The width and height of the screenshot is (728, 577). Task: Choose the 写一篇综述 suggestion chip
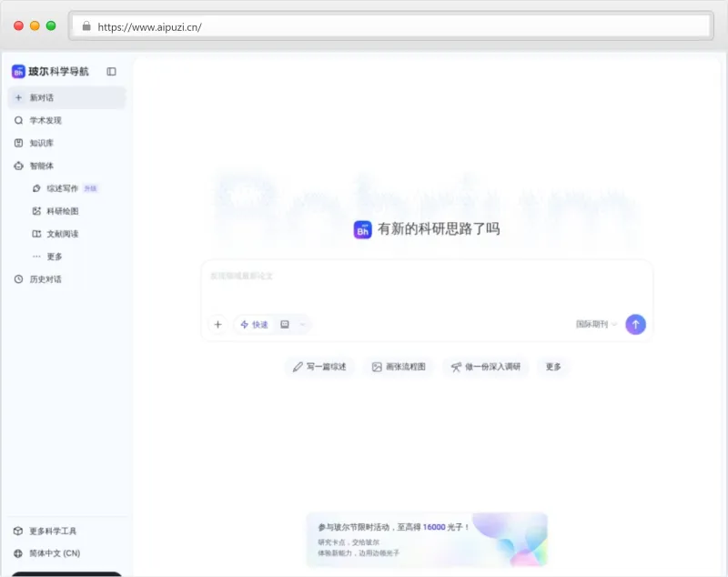[x=319, y=367]
